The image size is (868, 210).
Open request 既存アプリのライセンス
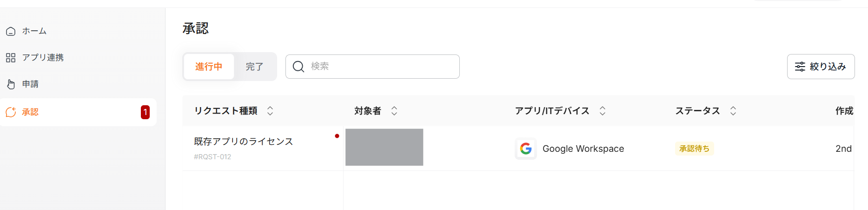click(x=244, y=142)
